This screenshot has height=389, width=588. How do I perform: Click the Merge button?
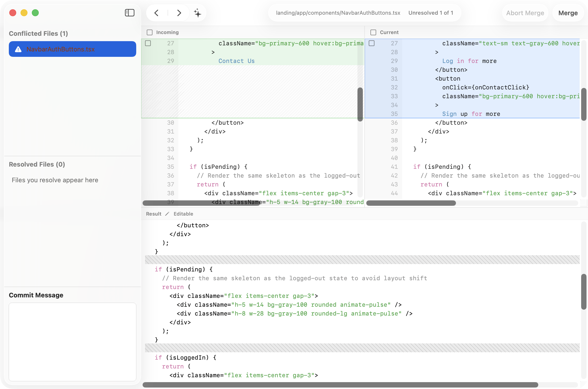click(568, 13)
